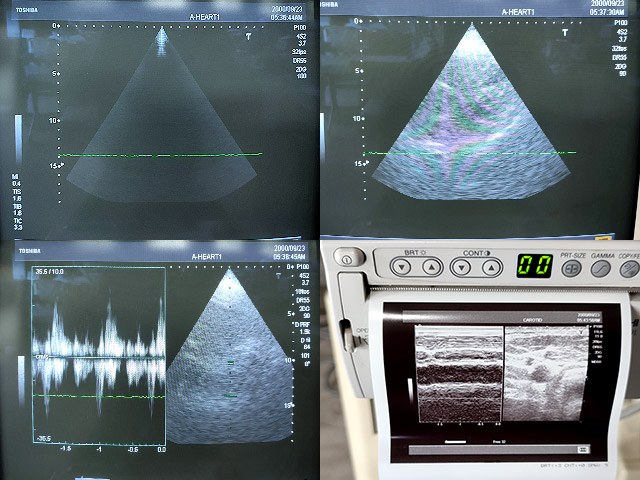Click the 5 depth marker on the 05:37:30AM screen
The image size is (640, 480).
(x=359, y=71)
